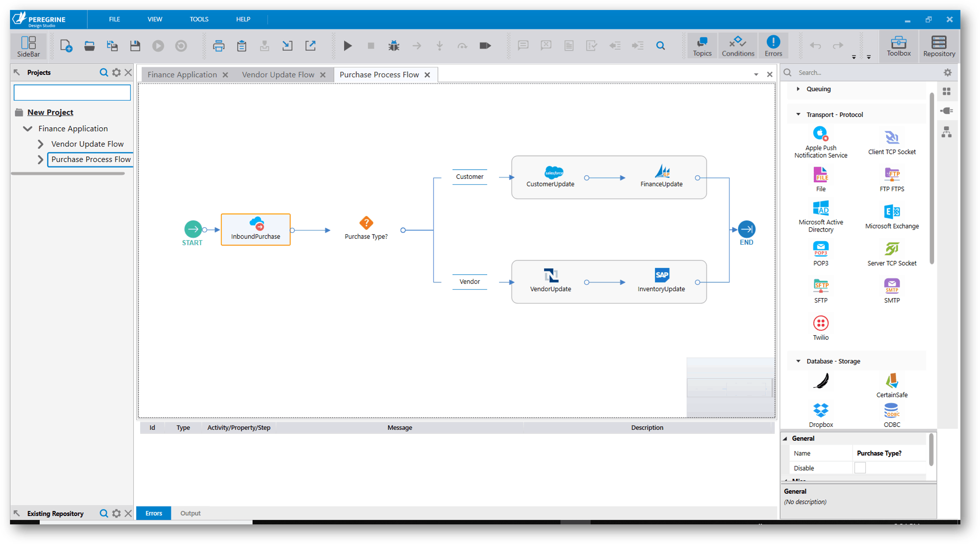Collapse the Transport - Protocol section

(798, 114)
